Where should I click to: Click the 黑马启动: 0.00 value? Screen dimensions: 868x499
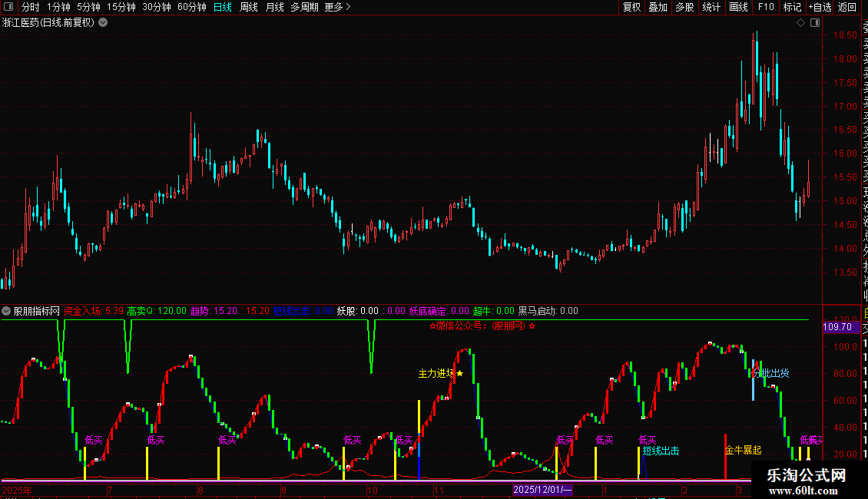click(548, 311)
